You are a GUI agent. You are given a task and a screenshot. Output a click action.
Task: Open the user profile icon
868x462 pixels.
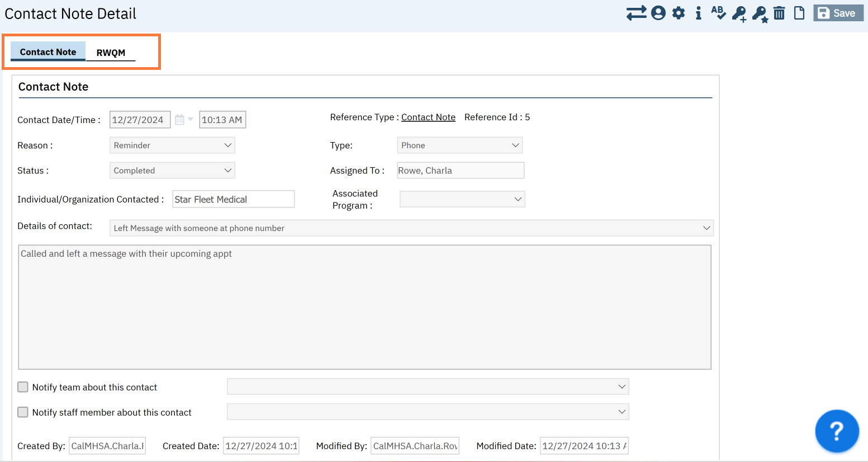tap(658, 13)
